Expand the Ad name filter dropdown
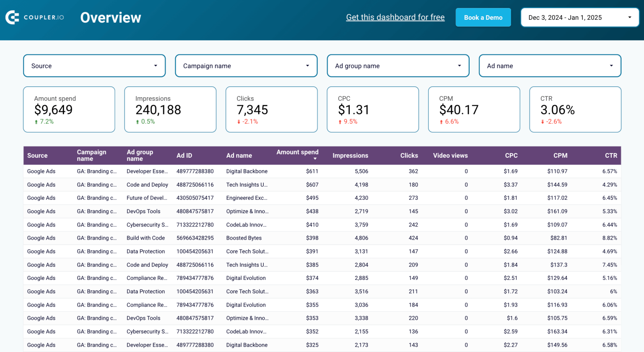This screenshot has width=644, height=352. [x=550, y=65]
